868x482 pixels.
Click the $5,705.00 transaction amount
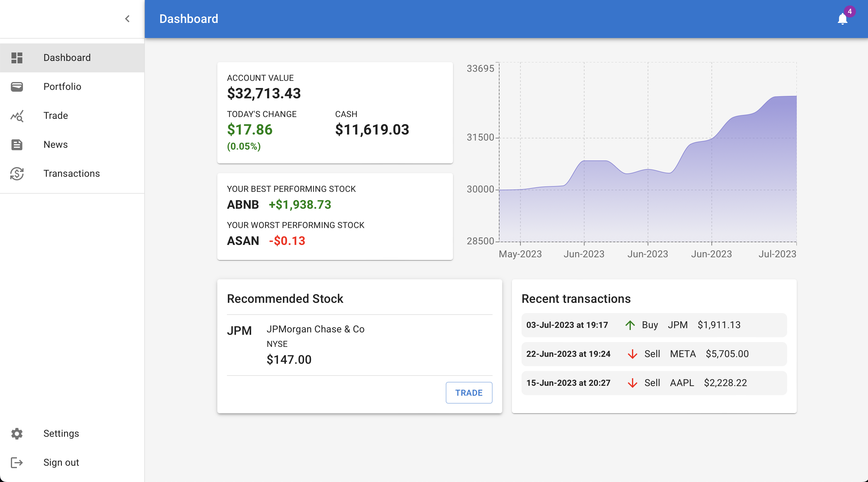[x=727, y=354]
